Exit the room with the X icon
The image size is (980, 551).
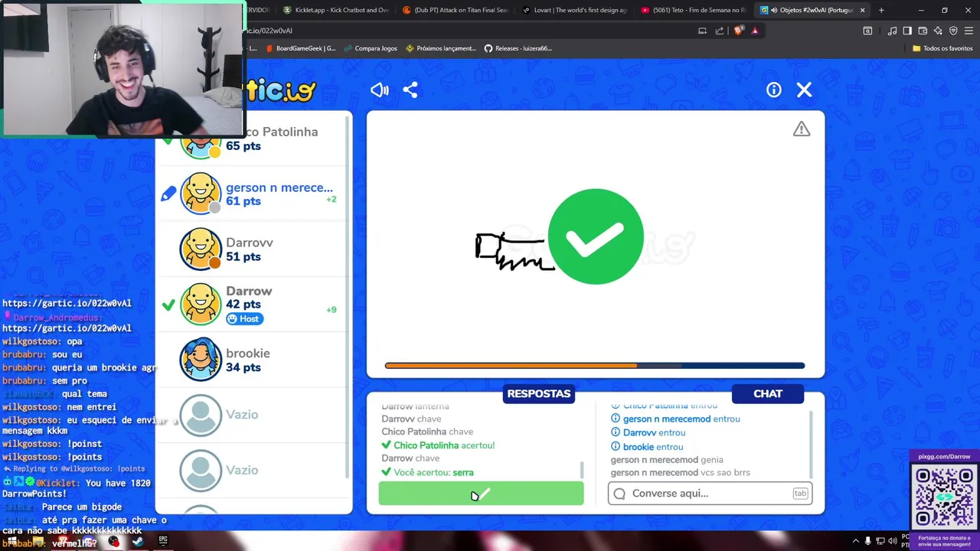coord(804,90)
